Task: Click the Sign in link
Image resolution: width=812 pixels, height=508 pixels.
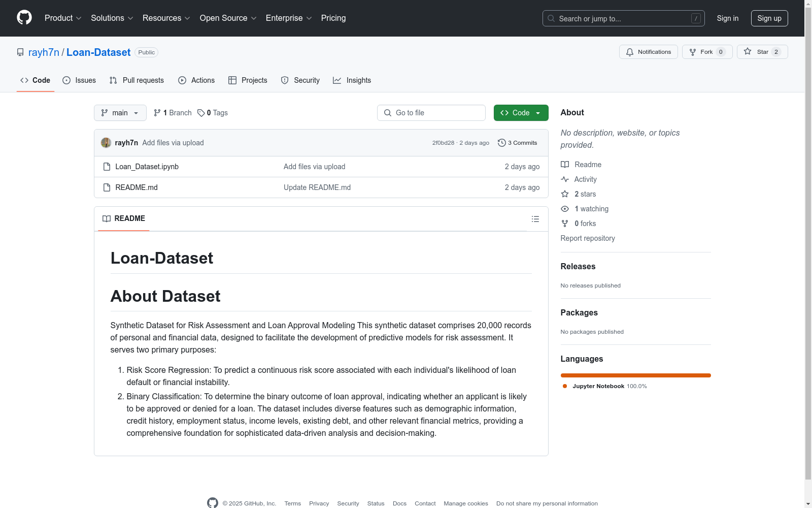Action: coord(728,18)
